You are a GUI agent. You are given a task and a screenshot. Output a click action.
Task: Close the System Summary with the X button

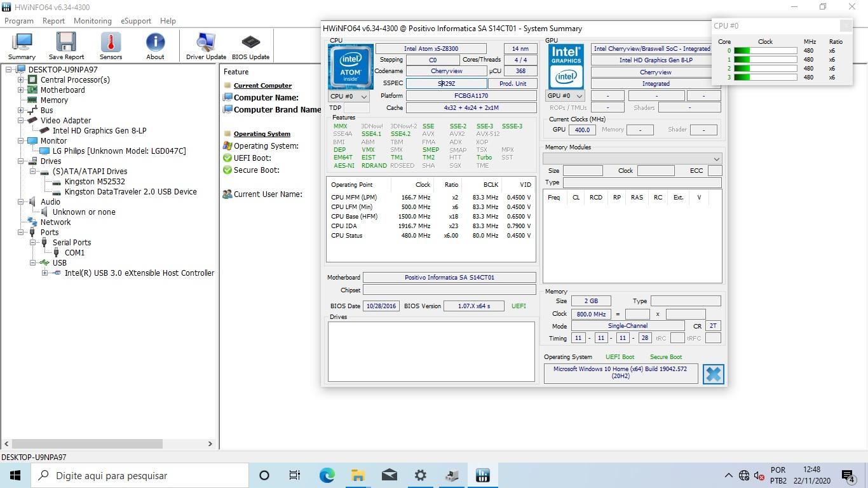pyautogui.click(x=713, y=374)
